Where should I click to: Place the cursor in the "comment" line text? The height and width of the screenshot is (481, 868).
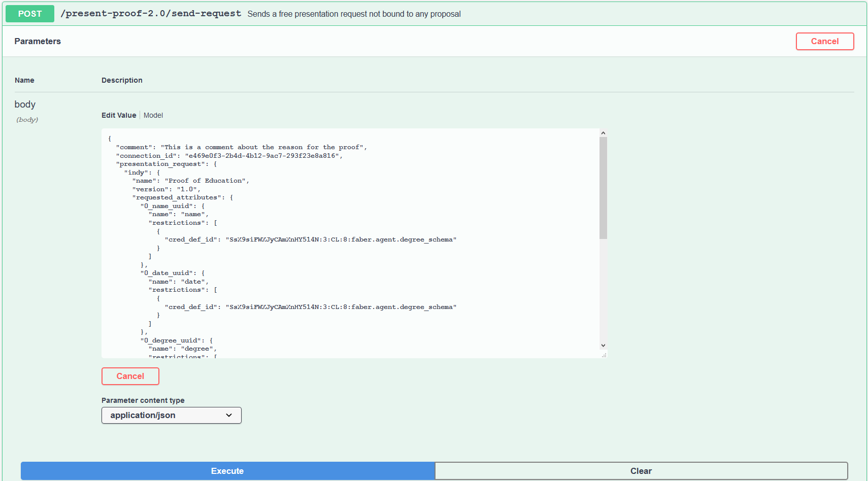261,147
